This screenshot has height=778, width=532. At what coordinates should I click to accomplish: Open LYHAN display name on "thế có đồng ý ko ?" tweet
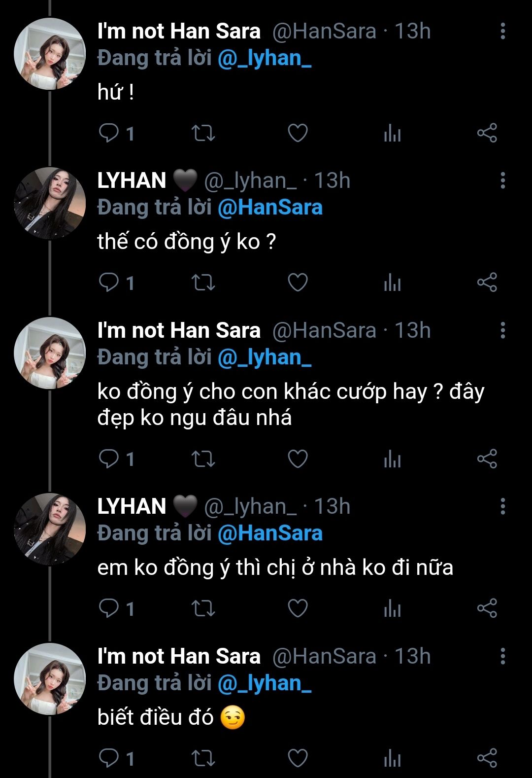coord(132,180)
